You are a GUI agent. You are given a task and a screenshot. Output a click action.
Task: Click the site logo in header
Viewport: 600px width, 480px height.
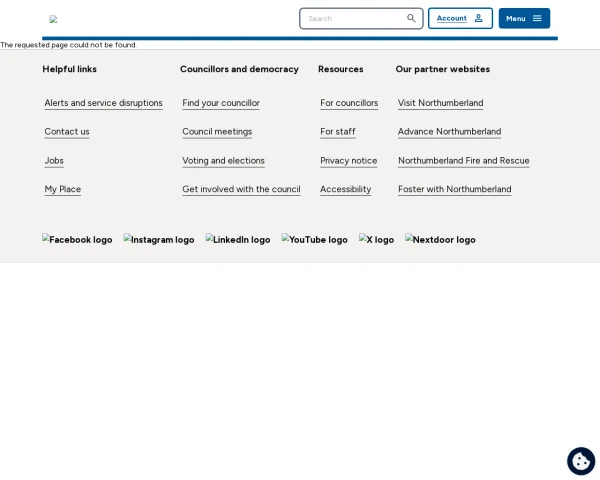pyautogui.click(x=54, y=19)
